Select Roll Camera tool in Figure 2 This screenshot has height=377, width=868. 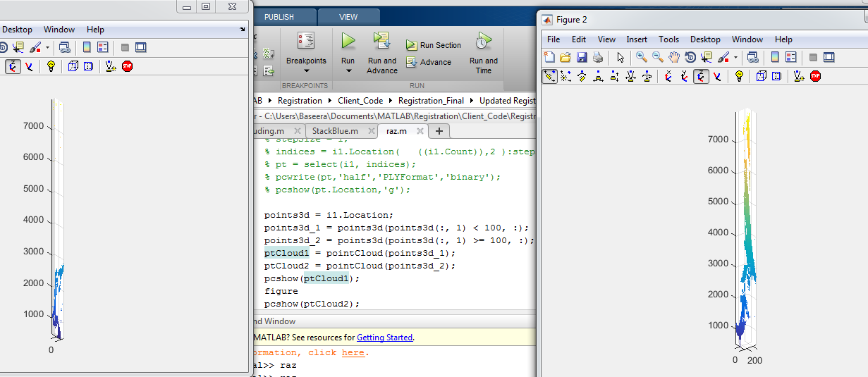pos(647,76)
